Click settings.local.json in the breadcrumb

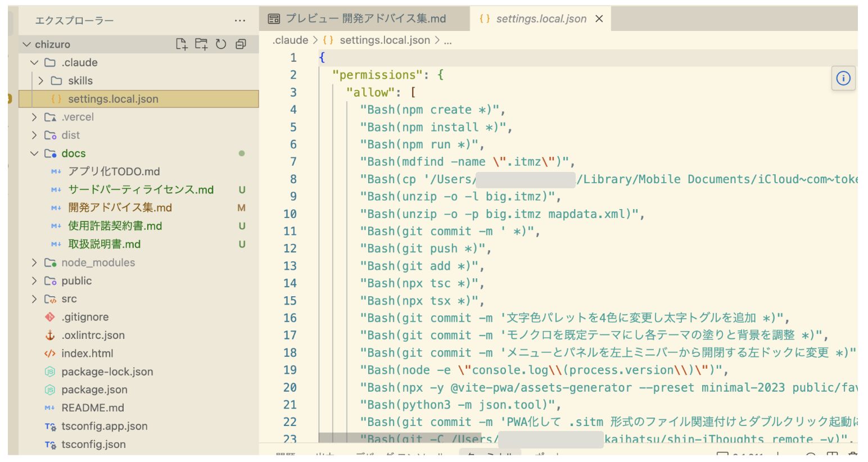coord(385,40)
